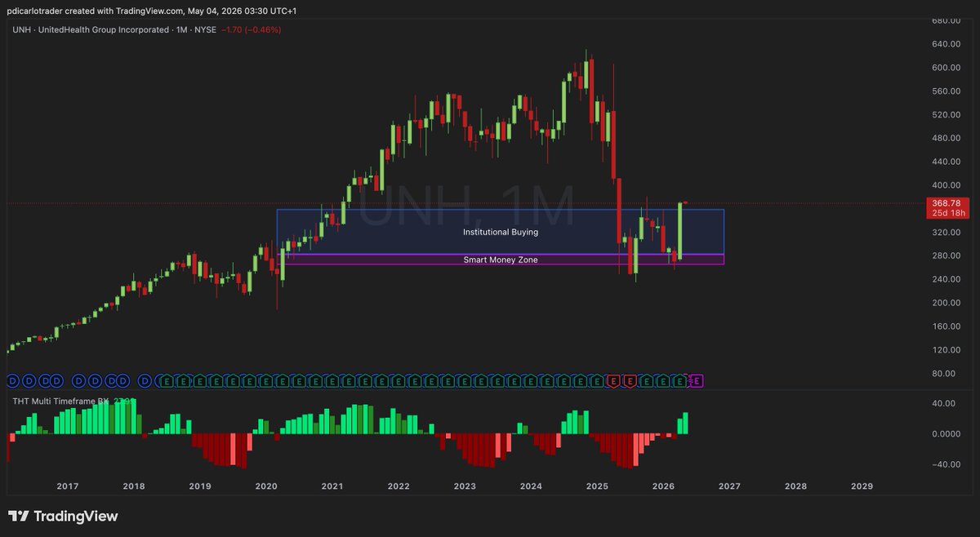Click the 320.00 price axis label
Screen dimensions: 980x537
(947, 233)
